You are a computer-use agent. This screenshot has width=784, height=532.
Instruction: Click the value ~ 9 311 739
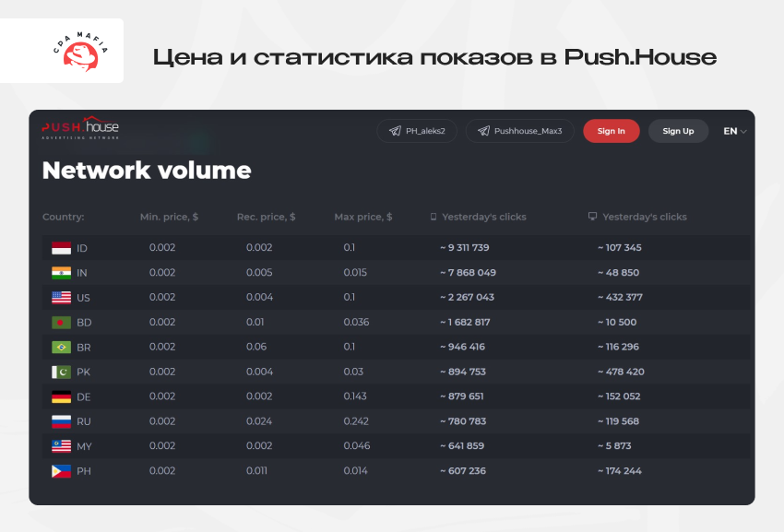465,247
